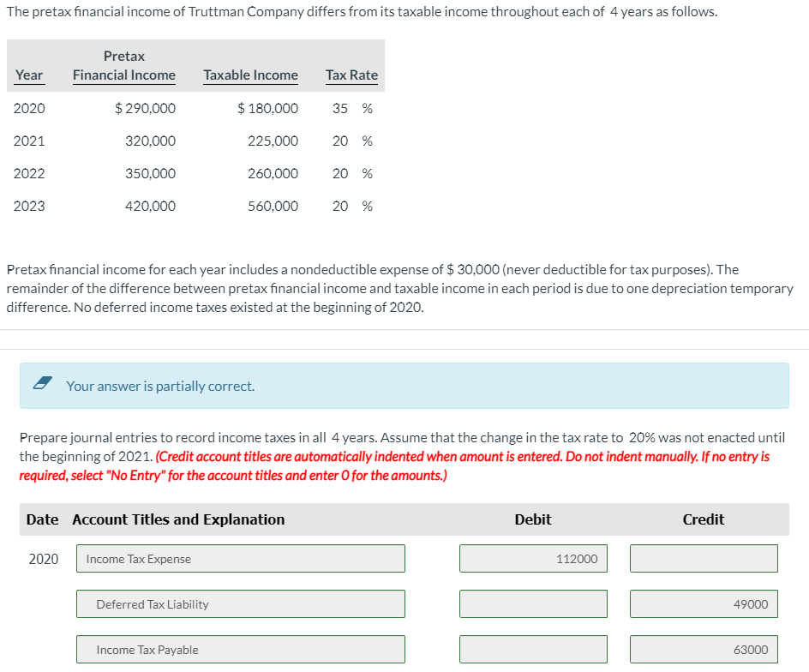Click the Credit column header

tap(704, 519)
